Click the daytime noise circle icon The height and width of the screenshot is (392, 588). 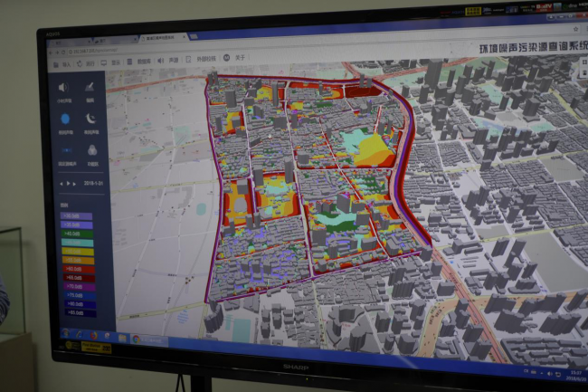[x=64, y=119]
